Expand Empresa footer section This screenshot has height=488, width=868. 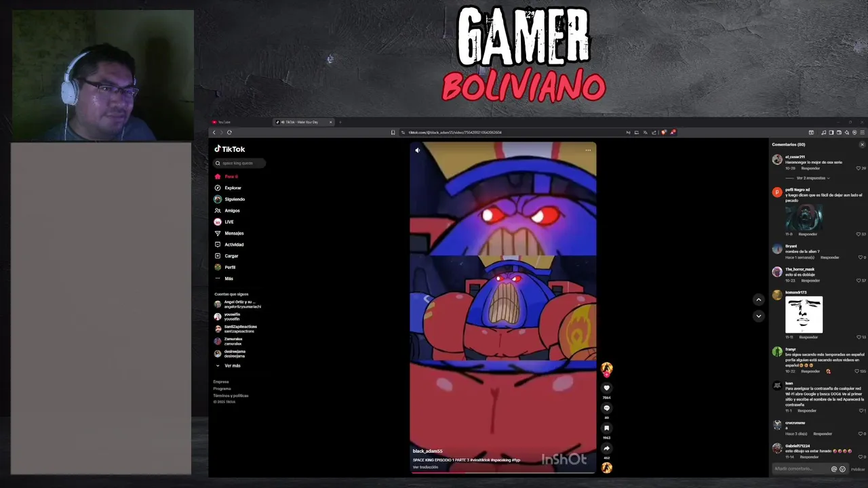tap(221, 382)
